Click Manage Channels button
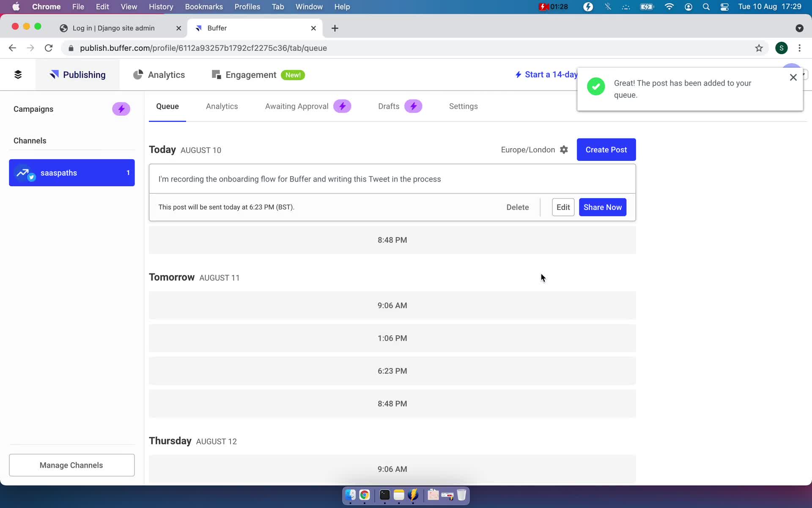 [x=72, y=465]
